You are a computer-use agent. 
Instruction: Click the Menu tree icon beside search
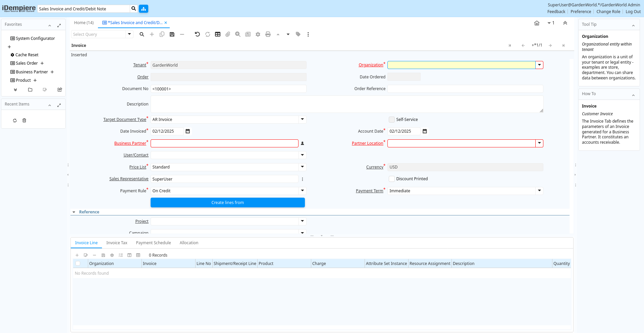[144, 9]
